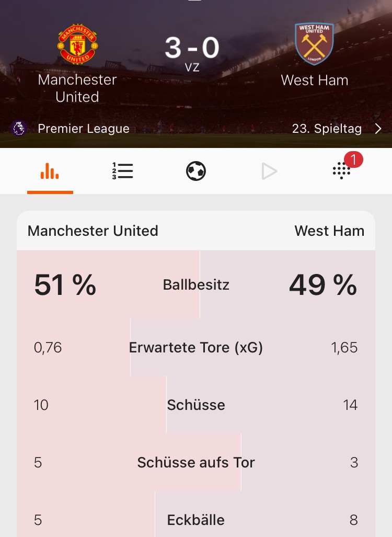This screenshot has width=392, height=537.
Task: Tap the 3-0 final score
Action: [x=192, y=48]
